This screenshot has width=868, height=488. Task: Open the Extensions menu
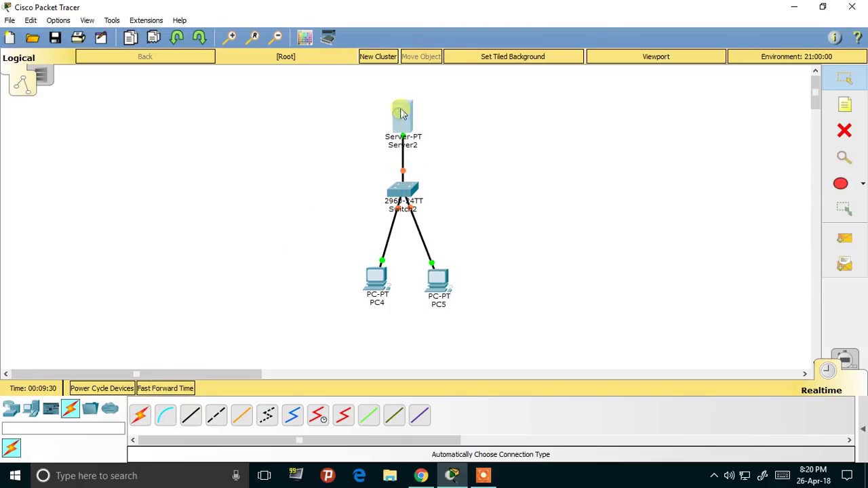(146, 20)
